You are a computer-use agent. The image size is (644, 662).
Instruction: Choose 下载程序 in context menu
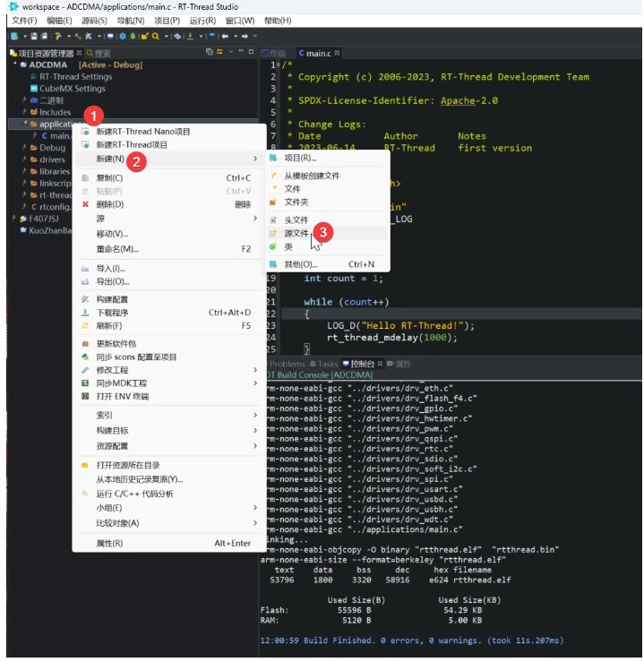coord(168,313)
